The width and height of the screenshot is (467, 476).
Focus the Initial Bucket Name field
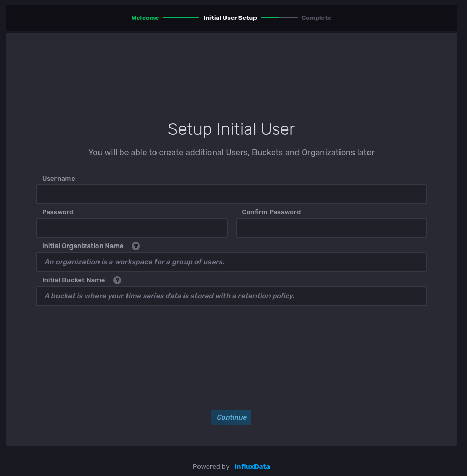coord(231,296)
